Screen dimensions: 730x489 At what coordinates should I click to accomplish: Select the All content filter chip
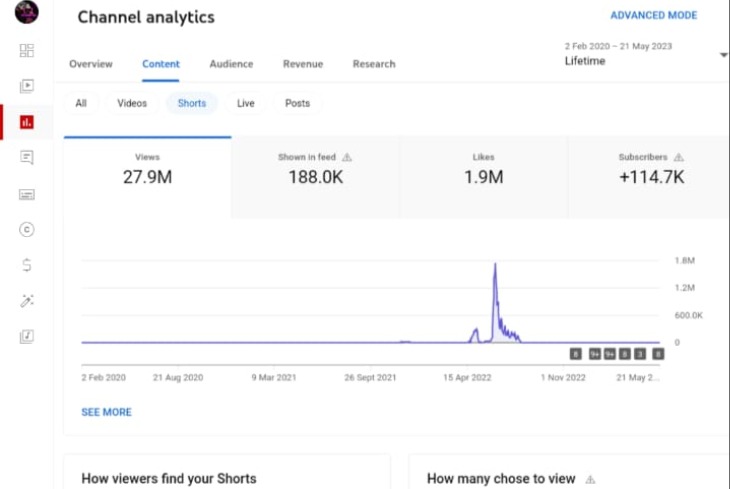81,103
